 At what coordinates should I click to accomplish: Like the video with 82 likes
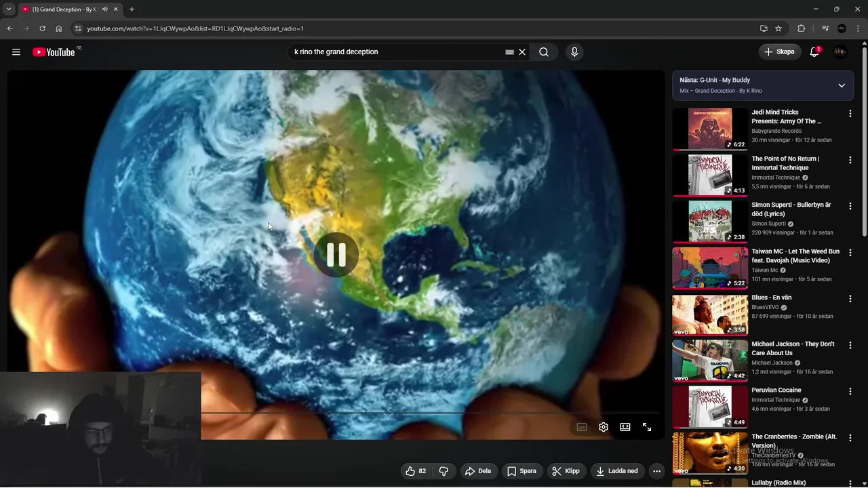click(x=415, y=471)
